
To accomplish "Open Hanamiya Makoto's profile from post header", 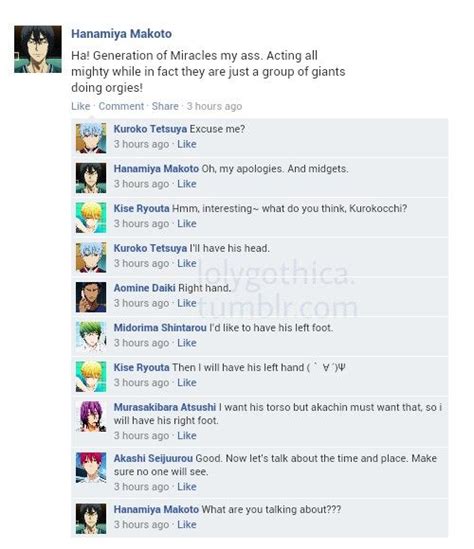I will (121, 34).
